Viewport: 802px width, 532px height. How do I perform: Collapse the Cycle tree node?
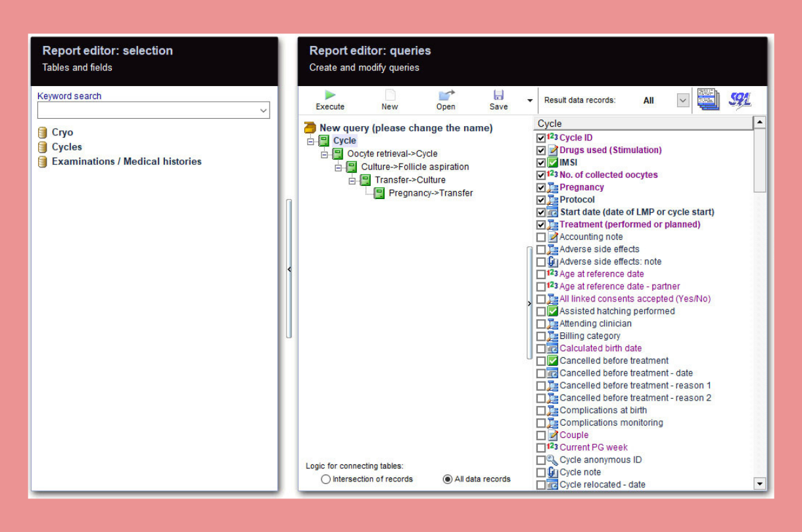(311, 141)
